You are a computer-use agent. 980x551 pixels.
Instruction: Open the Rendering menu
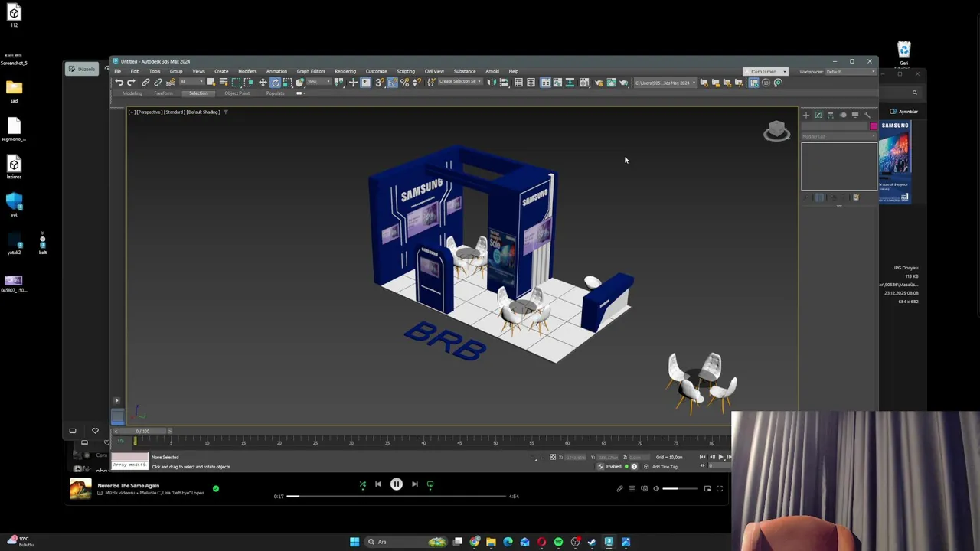coord(345,72)
